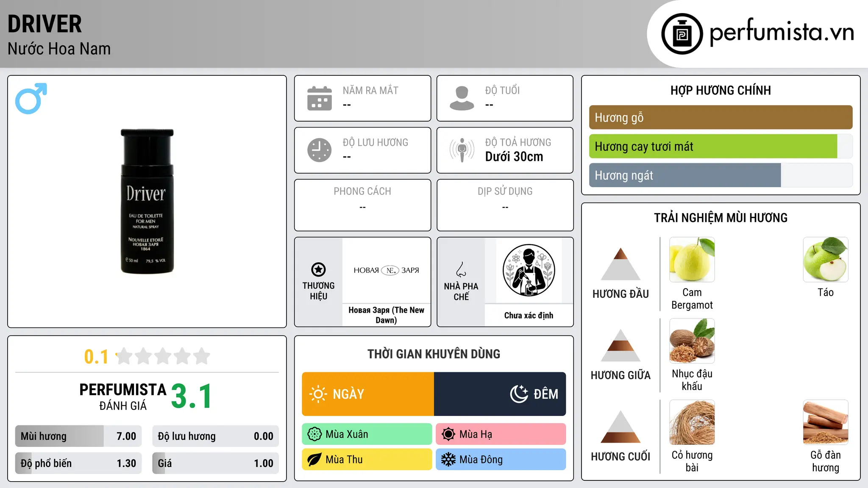The width and height of the screenshot is (868, 488).
Task: Click the orange 0.1 user rating
Action: (x=96, y=357)
